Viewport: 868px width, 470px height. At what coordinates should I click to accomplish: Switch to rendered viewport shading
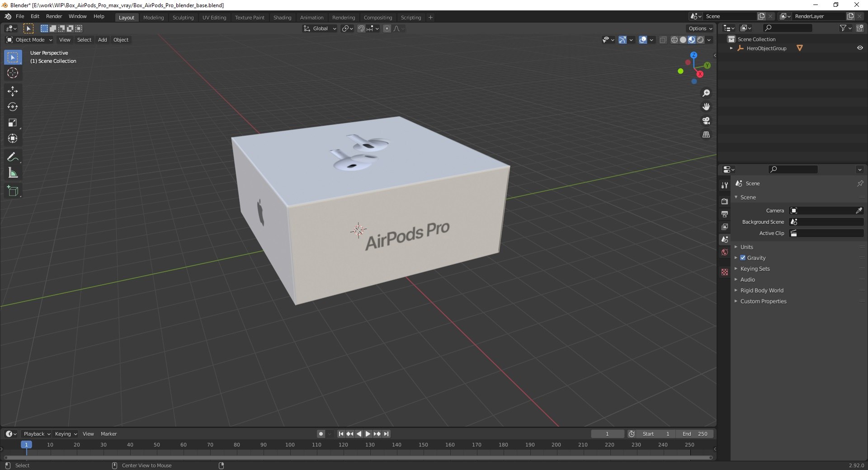(700, 40)
